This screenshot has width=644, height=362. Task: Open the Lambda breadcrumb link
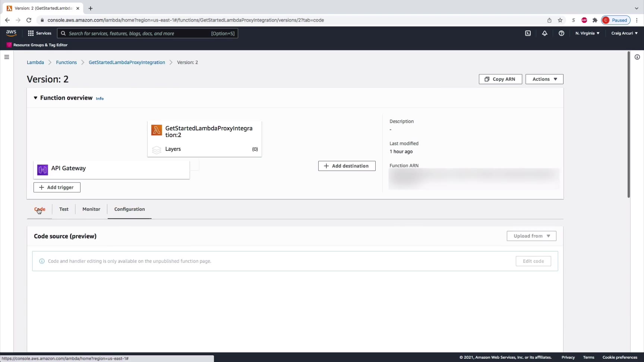coord(35,62)
